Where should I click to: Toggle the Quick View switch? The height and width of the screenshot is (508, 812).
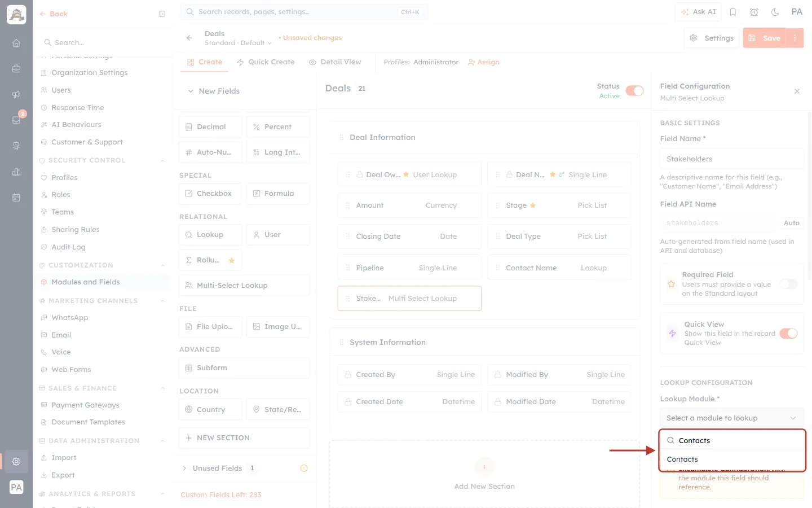[x=788, y=334]
